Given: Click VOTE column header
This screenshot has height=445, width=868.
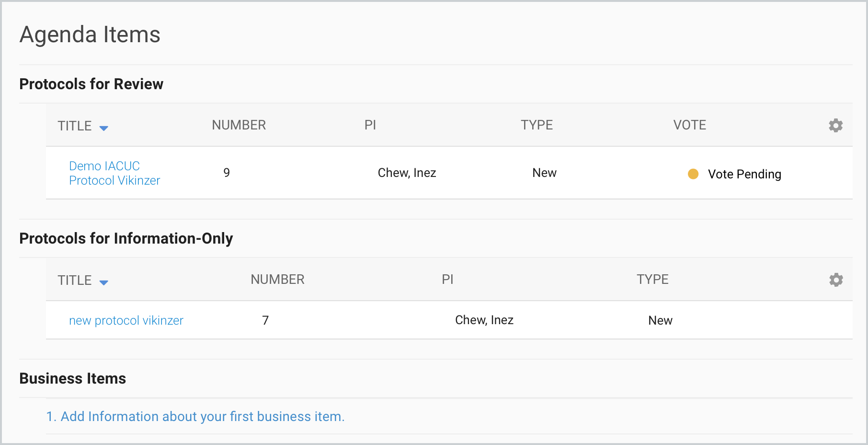Looking at the screenshot, I should [x=689, y=125].
